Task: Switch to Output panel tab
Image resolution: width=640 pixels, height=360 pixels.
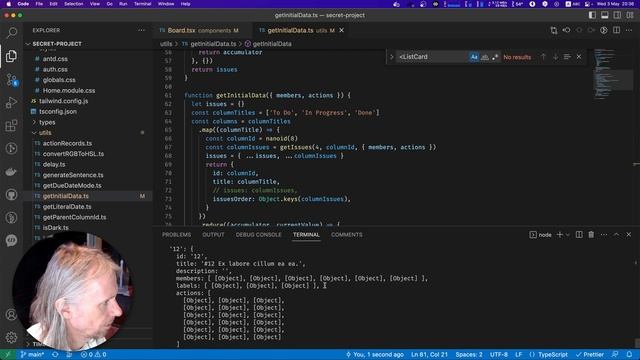Action: click(213, 235)
